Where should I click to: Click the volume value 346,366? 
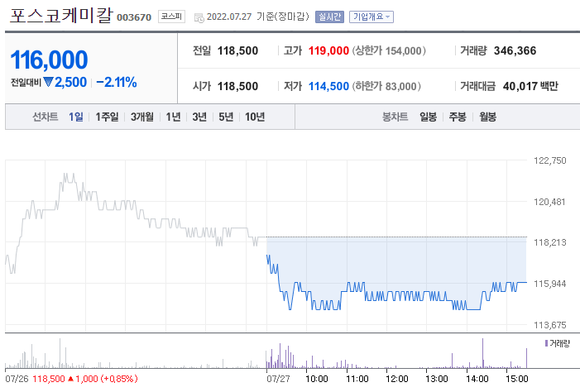click(x=515, y=50)
